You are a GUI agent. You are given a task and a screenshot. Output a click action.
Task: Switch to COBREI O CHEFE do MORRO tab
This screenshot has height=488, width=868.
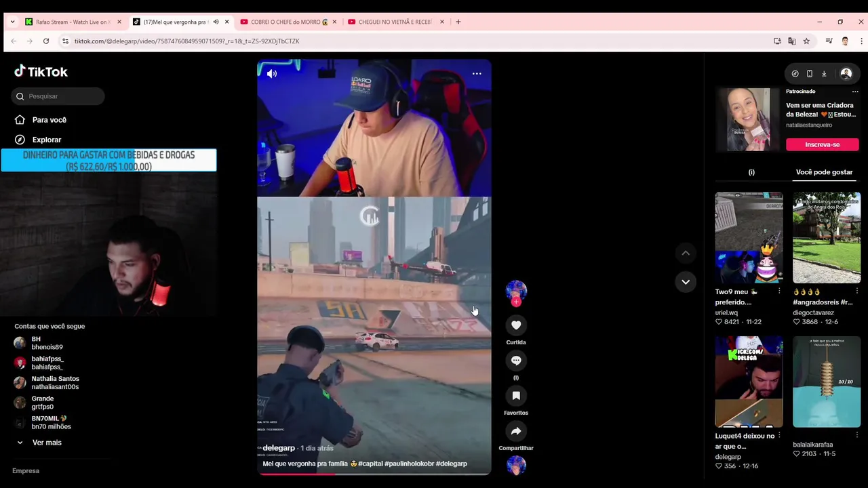(x=288, y=22)
